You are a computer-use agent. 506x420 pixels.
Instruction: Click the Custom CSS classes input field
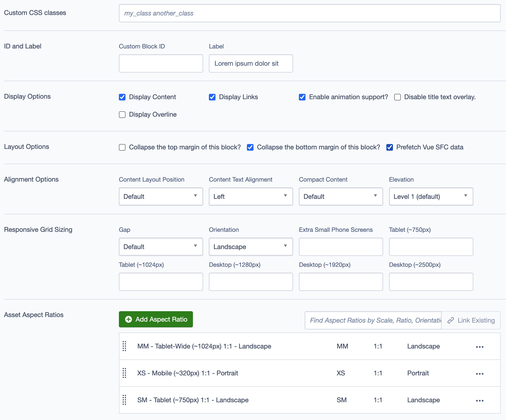pyautogui.click(x=309, y=13)
